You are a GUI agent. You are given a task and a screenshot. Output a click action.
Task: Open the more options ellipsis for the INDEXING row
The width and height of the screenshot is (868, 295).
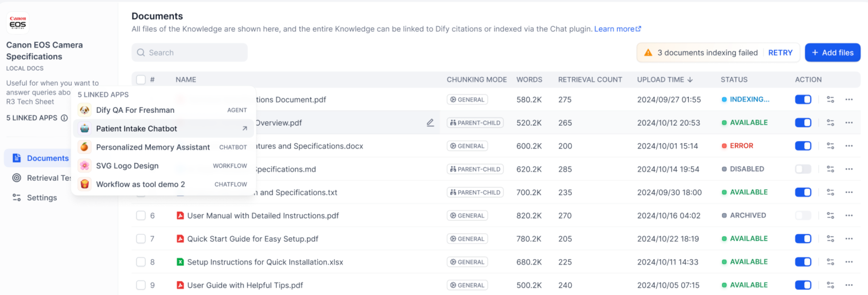tap(848, 99)
